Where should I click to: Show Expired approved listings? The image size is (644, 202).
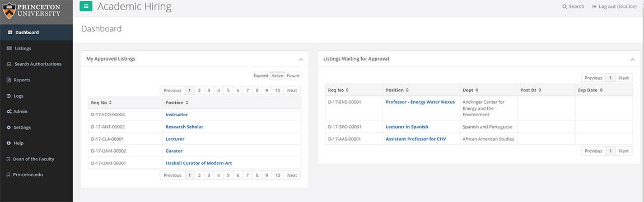(x=261, y=76)
